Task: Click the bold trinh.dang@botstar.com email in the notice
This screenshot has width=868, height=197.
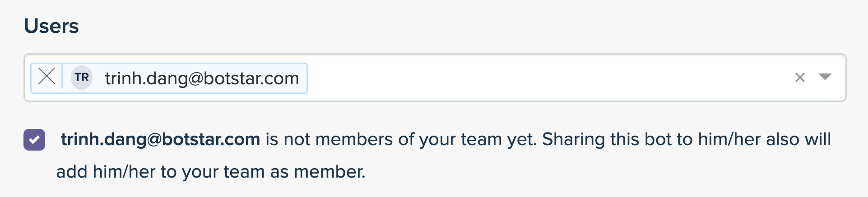Action: click(x=160, y=139)
